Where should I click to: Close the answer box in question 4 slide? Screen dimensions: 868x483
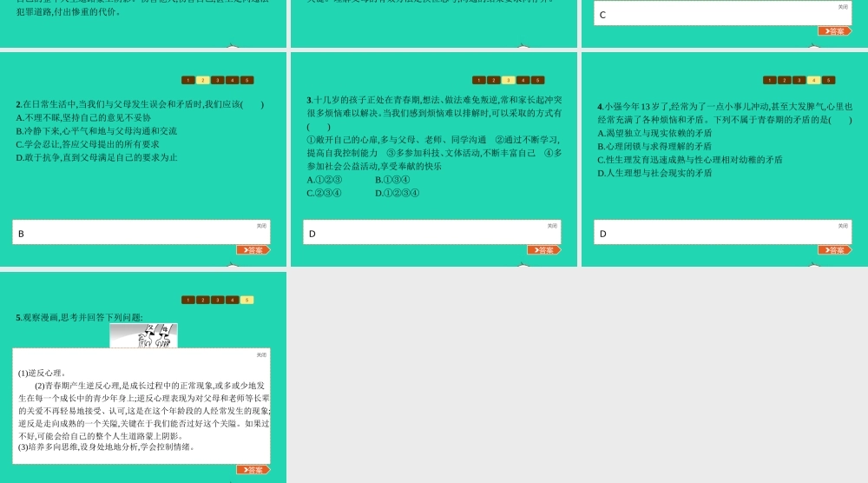pyautogui.click(x=843, y=226)
